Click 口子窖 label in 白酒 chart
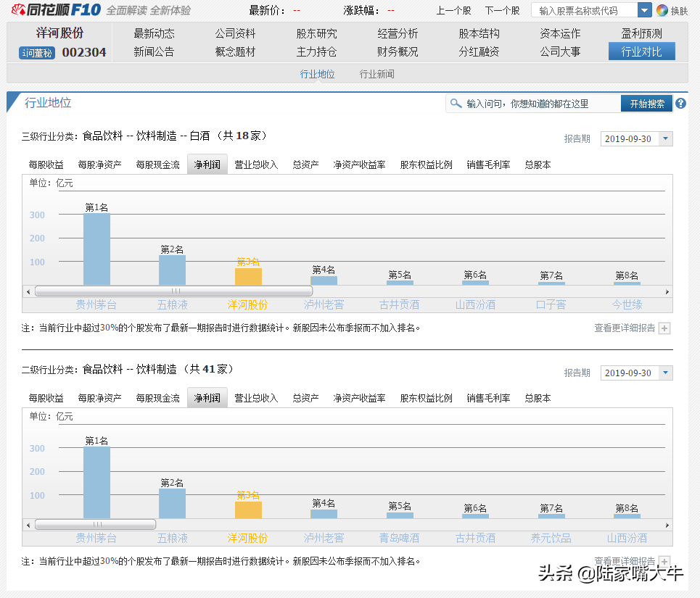Image resolution: width=700 pixels, height=598 pixels. click(551, 304)
